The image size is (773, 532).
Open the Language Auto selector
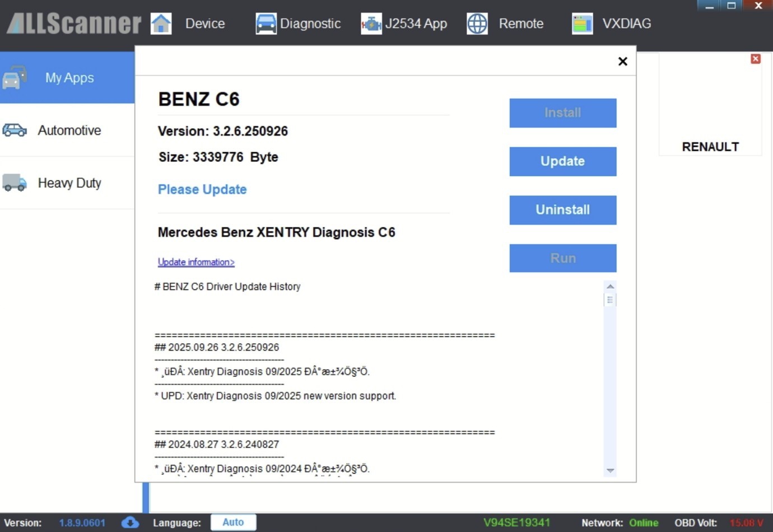tap(233, 522)
